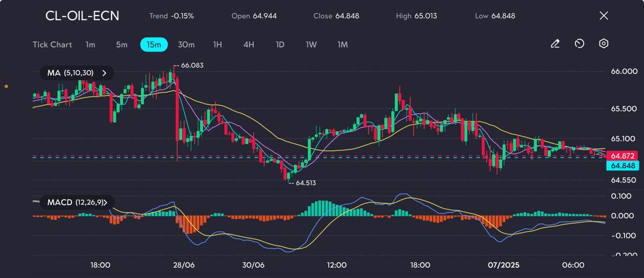
Task: Select the highlighted 15m timeframe
Action: click(154, 45)
